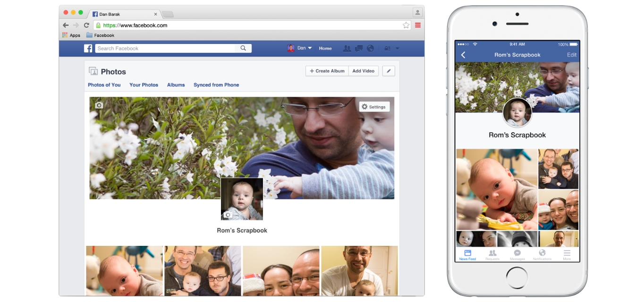The height and width of the screenshot is (302, 644).
Task: Tap Notifications globe on the phone
Action: coord(542,254)
